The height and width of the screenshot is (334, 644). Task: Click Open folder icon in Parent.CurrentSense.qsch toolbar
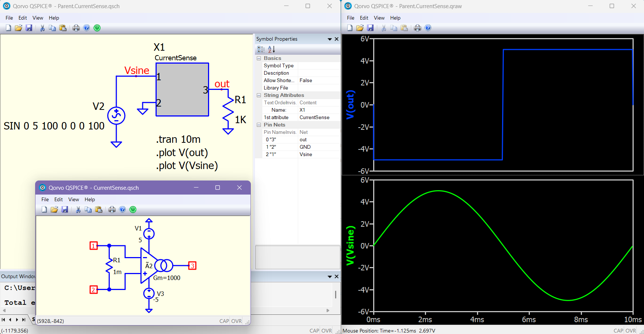click(18, 28)
